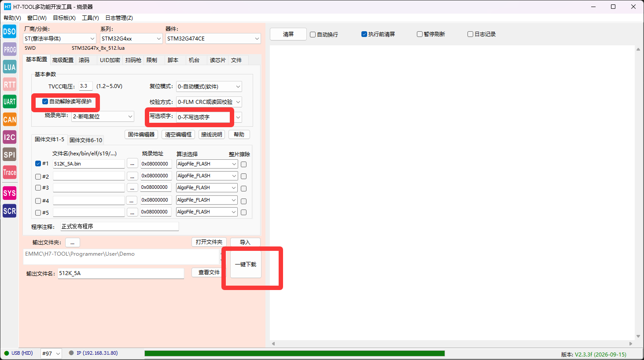
Task: Open the RTT viewer icon
Action: 10,84
